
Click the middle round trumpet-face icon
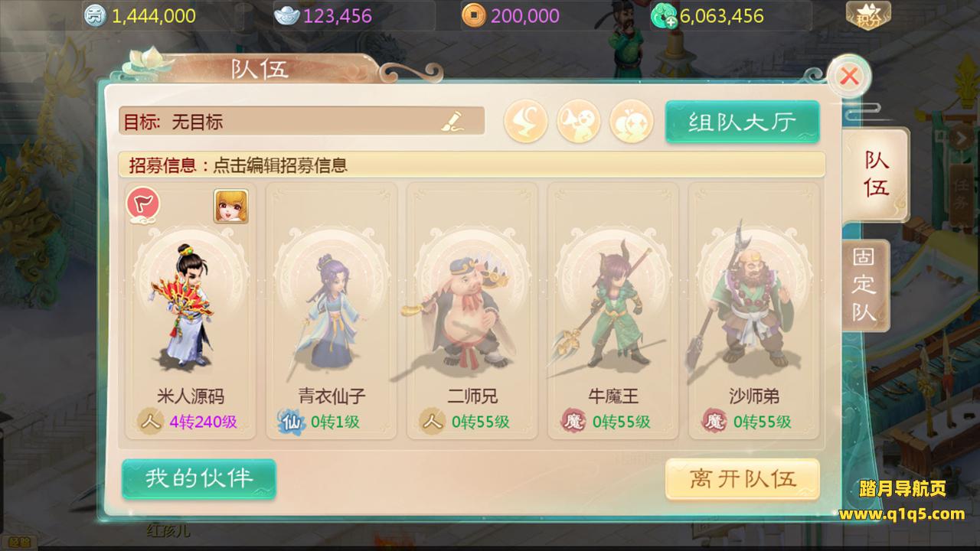pyautogui.click(x=579, y=122)
